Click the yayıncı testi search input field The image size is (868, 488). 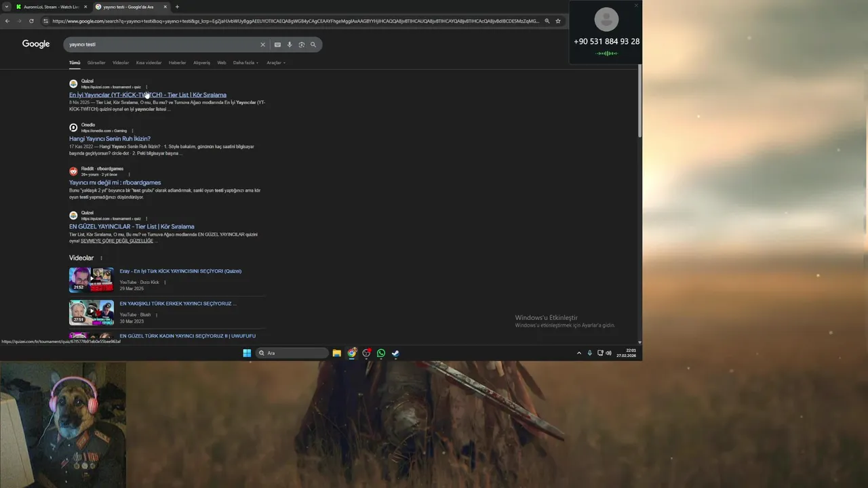pyautogui.click(x=163, y=45)
